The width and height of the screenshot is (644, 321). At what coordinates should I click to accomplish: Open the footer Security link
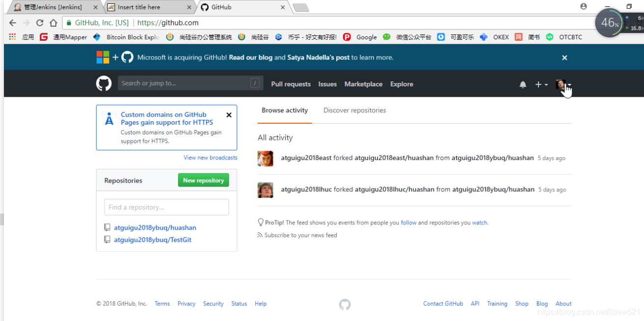[x=214, y=303]
